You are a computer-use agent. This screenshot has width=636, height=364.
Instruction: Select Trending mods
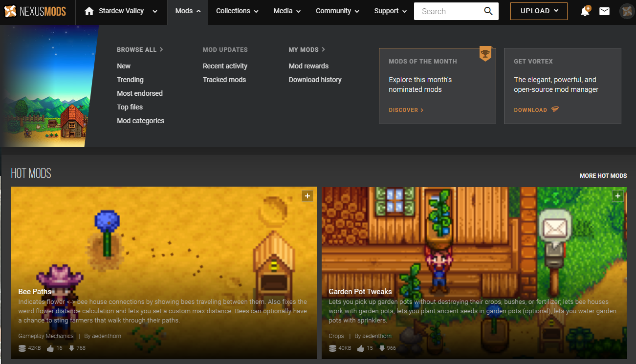pos(130,80)
